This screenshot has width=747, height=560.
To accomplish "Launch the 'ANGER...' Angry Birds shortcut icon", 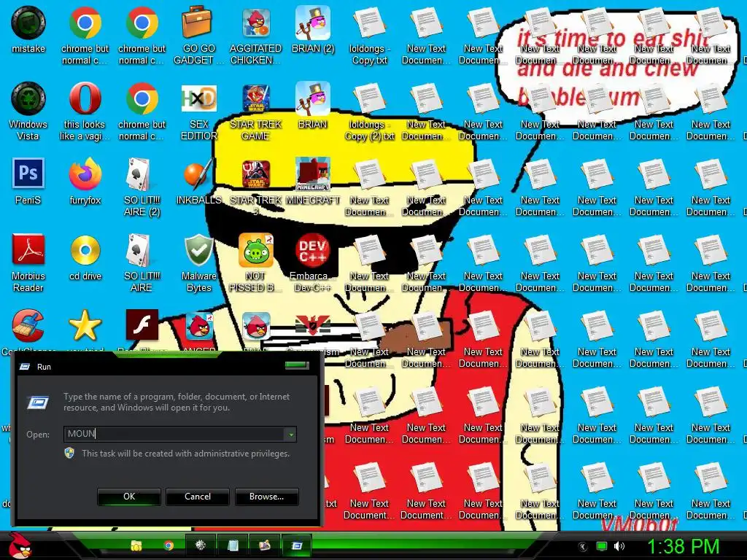I will [199, 326].
